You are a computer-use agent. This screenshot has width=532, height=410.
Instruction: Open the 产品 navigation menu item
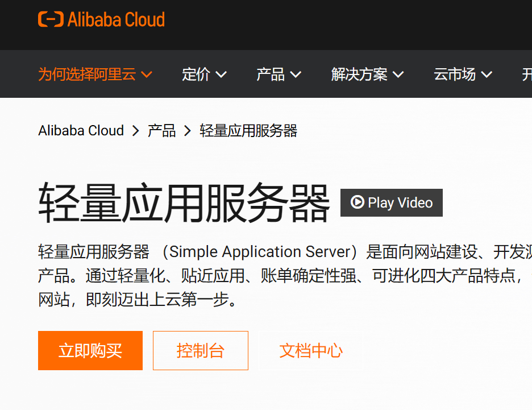(x=279, y=74)
